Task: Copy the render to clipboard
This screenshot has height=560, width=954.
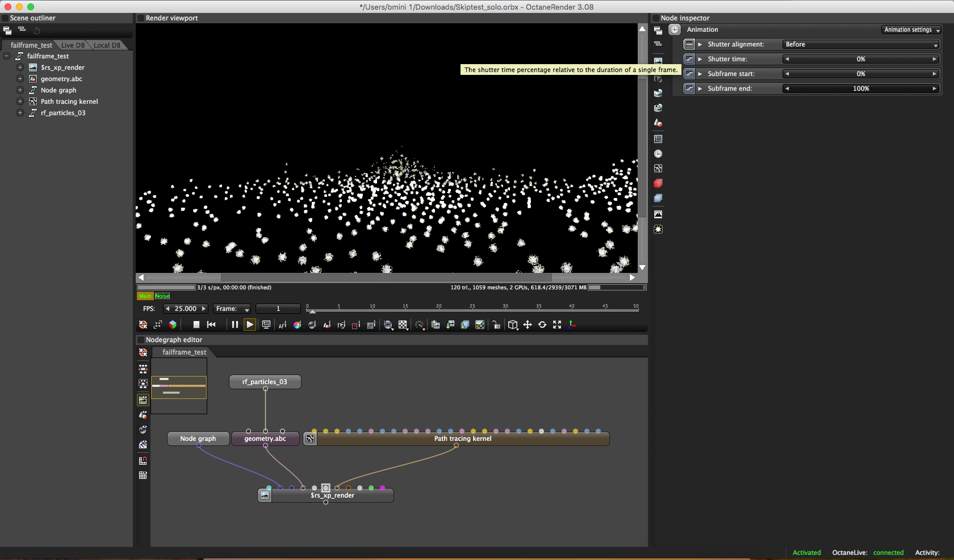Action: (x=436, y=325)
